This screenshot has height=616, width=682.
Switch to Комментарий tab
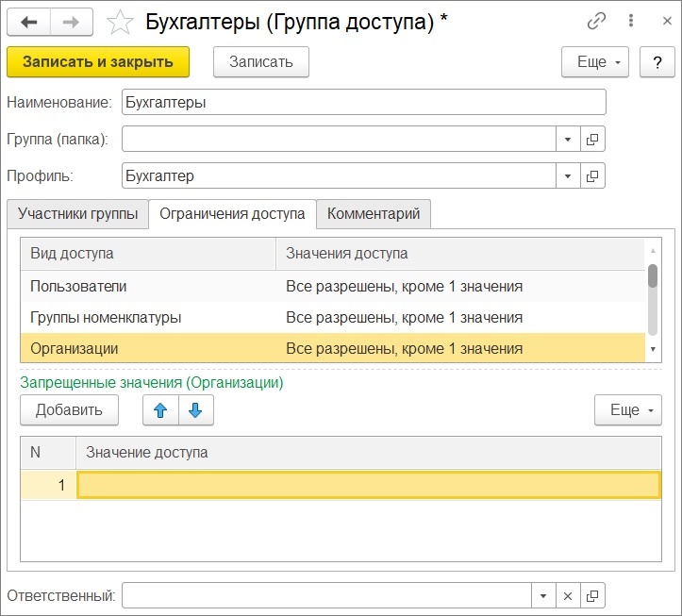[374, 213]
